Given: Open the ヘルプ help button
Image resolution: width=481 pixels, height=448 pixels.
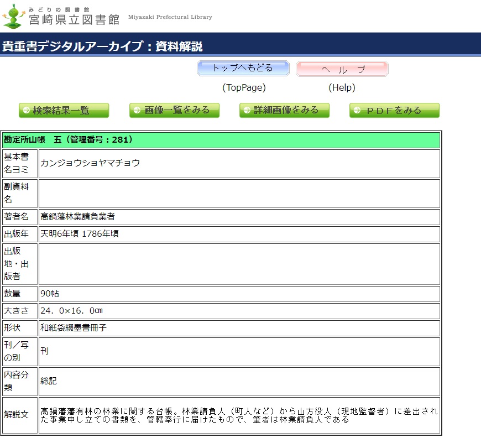Looking at the screenshot, I should 342,69.
